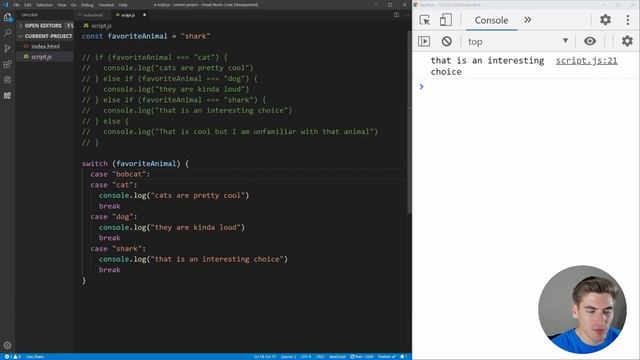
Task: Click the case "bobcat": line
Action: pos(120,174)
